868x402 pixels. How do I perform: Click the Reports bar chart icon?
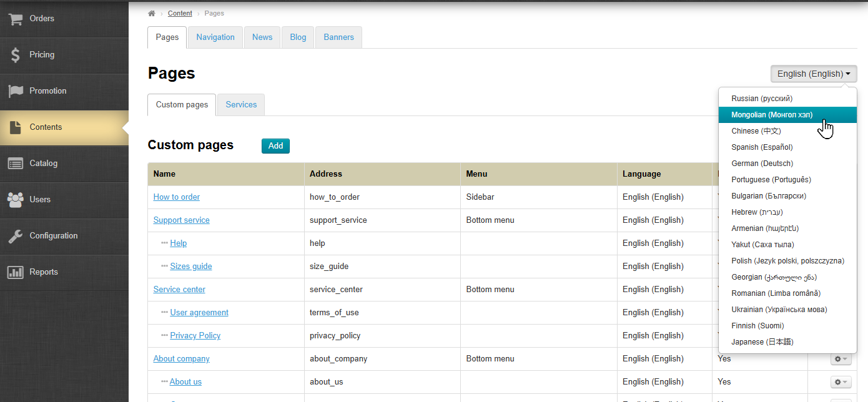16,272
